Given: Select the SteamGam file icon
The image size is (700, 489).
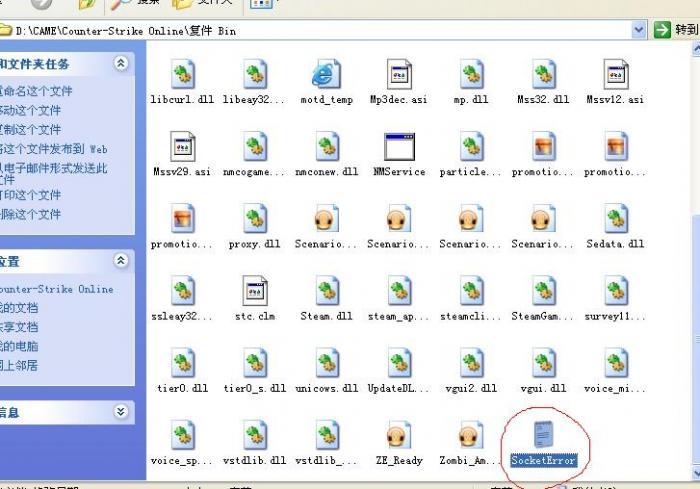Looking at the screenshot, I should point(544,291).
